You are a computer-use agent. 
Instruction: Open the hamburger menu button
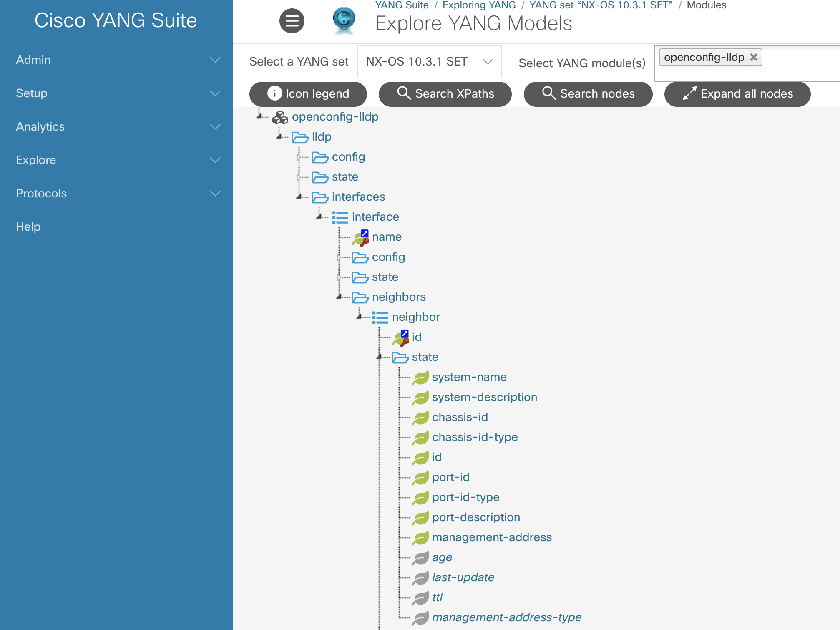[x=292, y=21]
